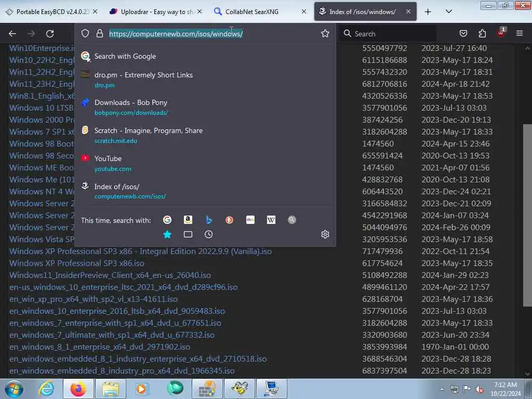Viewport: 532px width, 399px height.
Task: Open Firefox application hamburger menu
Action: click(520, 33)
